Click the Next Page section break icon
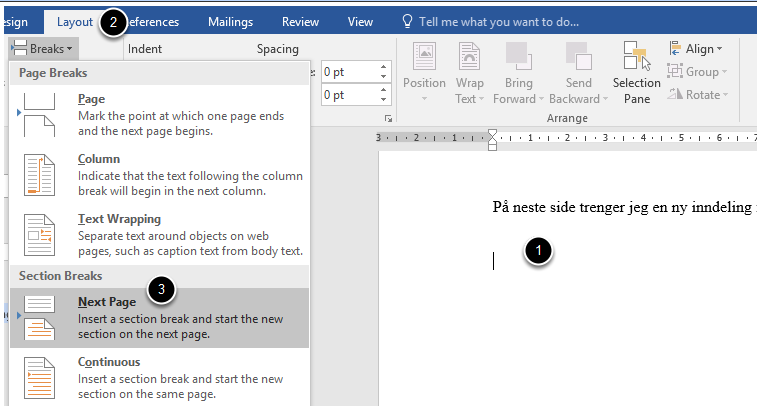The height and width of the screenshot is (406, 757). pyautogui.click(x=39, y=318)
